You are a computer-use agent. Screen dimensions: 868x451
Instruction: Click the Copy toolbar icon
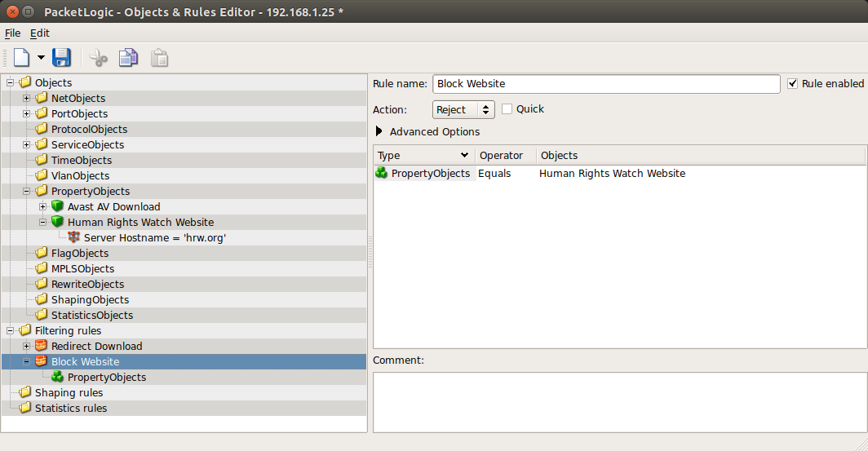coord(128,58)
